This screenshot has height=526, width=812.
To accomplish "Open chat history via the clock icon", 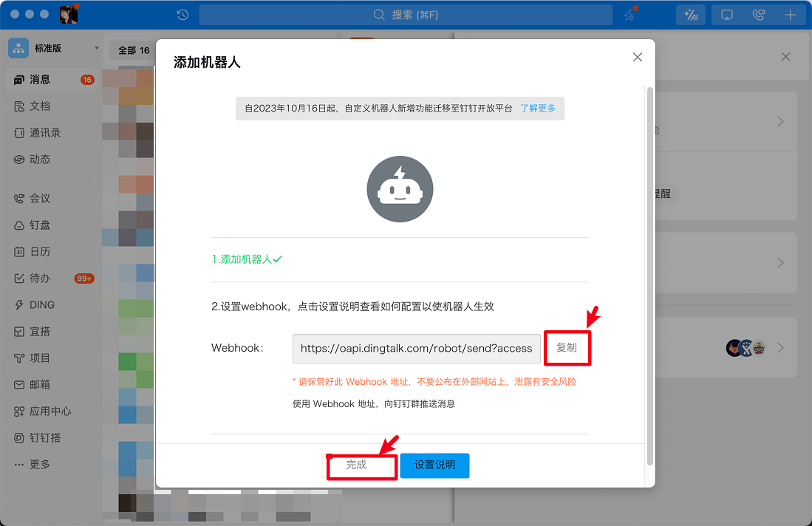I will [x=182, y=15].
